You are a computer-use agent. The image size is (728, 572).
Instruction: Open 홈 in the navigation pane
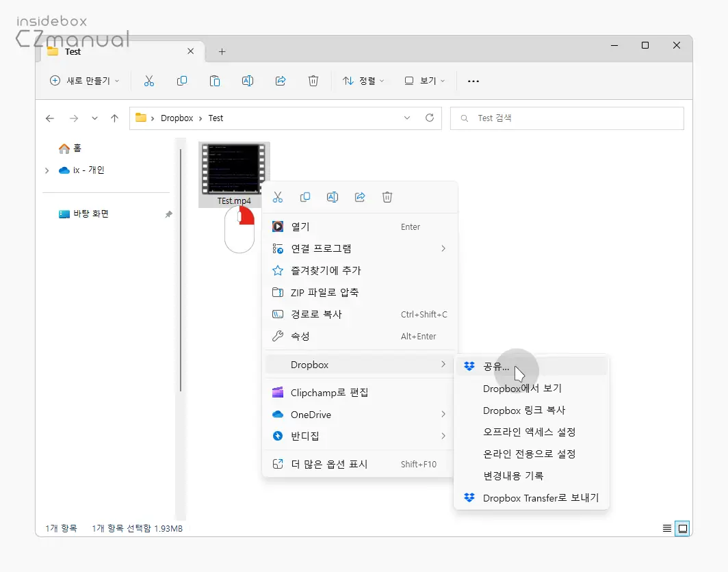(x=70, y=148)
